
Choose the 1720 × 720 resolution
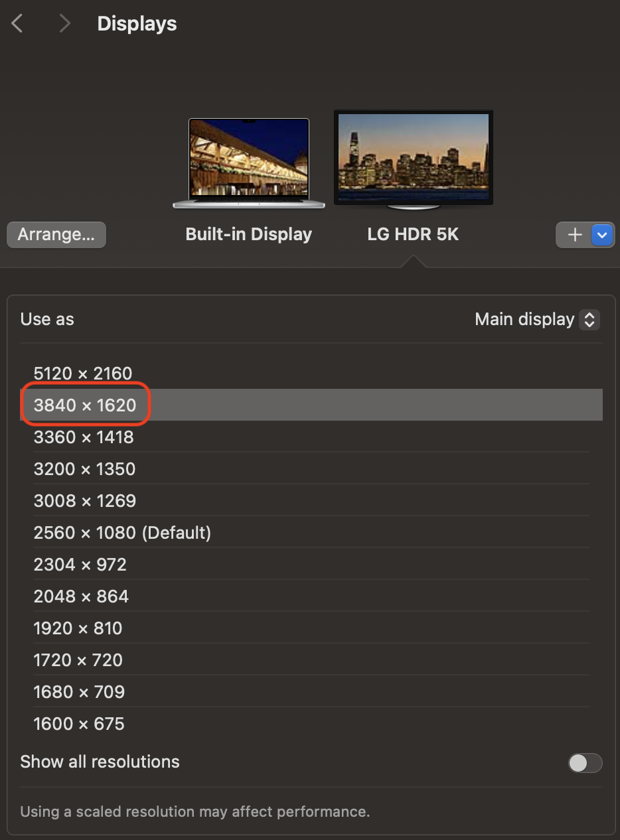(78, 660)
